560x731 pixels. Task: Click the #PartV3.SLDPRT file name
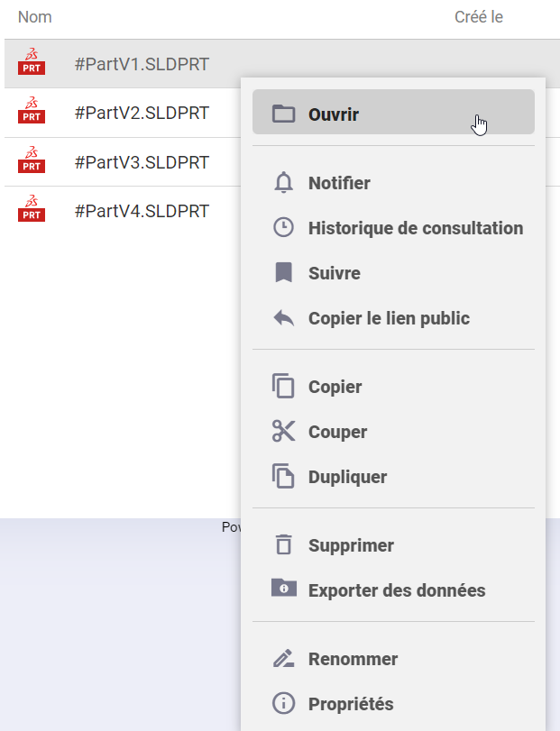click(142, 162)
